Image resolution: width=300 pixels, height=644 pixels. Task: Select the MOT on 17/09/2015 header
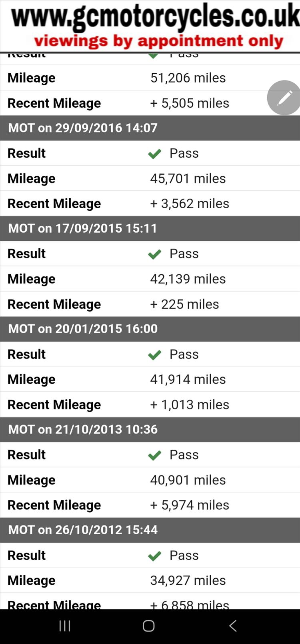(x=83, y=229)
